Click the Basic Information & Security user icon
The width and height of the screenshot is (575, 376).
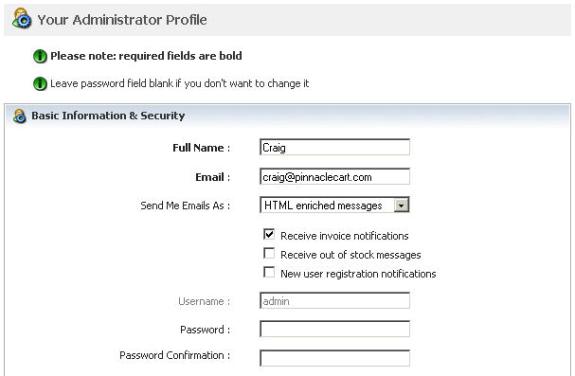coord(19,116)
